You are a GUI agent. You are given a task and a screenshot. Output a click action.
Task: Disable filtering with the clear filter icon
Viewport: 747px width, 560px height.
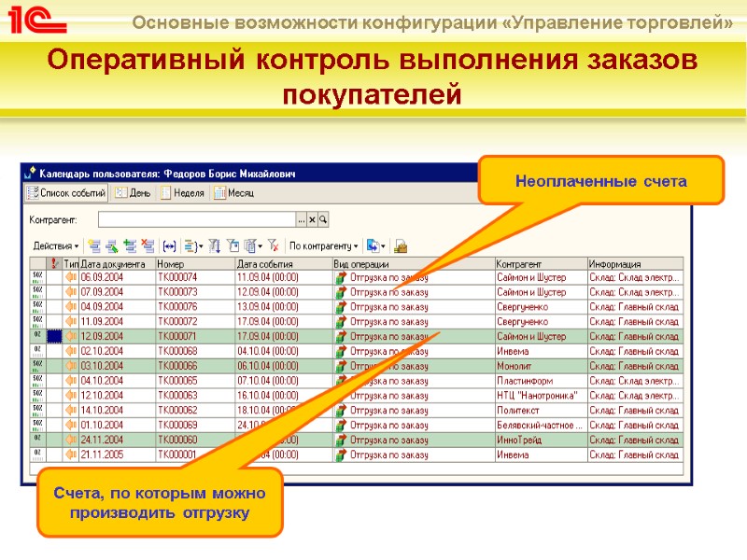tap(274, 244)
